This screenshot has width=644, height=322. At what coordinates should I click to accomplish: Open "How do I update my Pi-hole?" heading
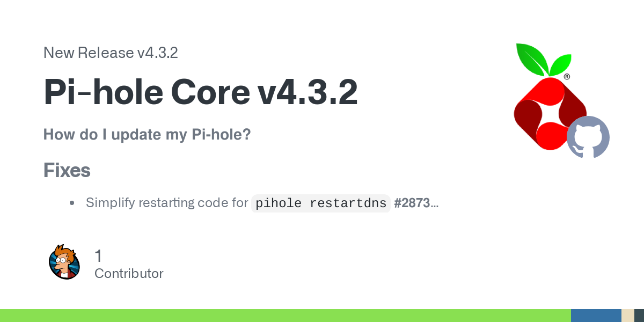click(147, 134)
